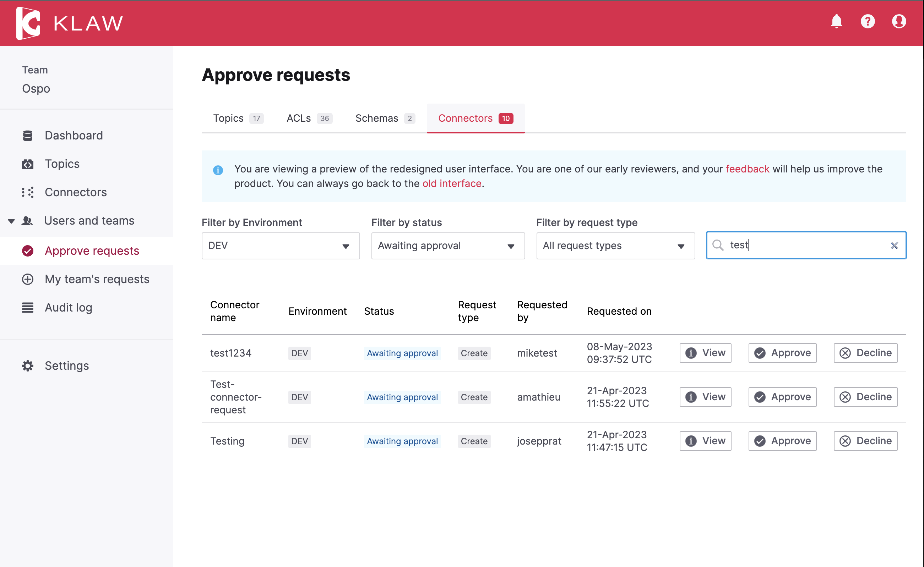924x567 pixels.
Task: Click into the search input field
Action: coord(807,245)
